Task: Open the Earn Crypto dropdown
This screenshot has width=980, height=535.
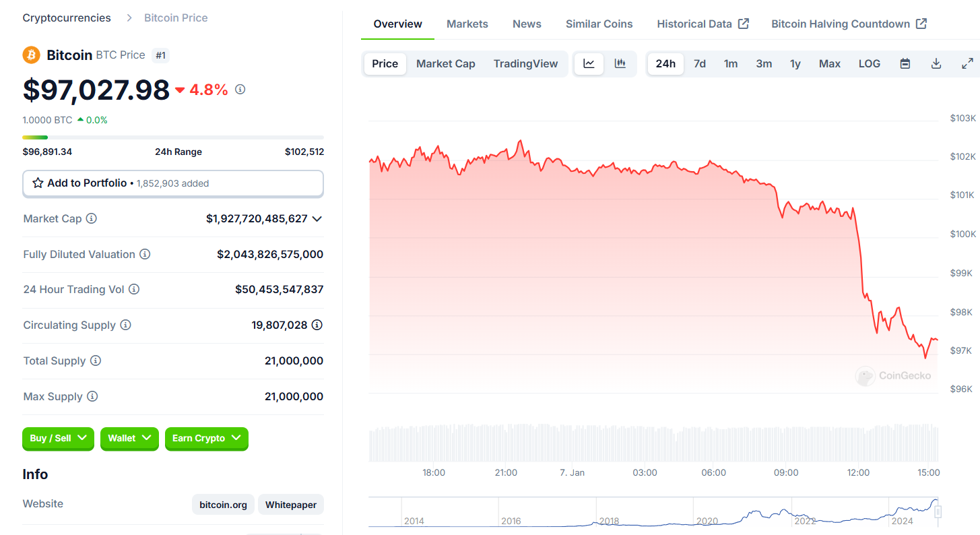Action: 207,439
